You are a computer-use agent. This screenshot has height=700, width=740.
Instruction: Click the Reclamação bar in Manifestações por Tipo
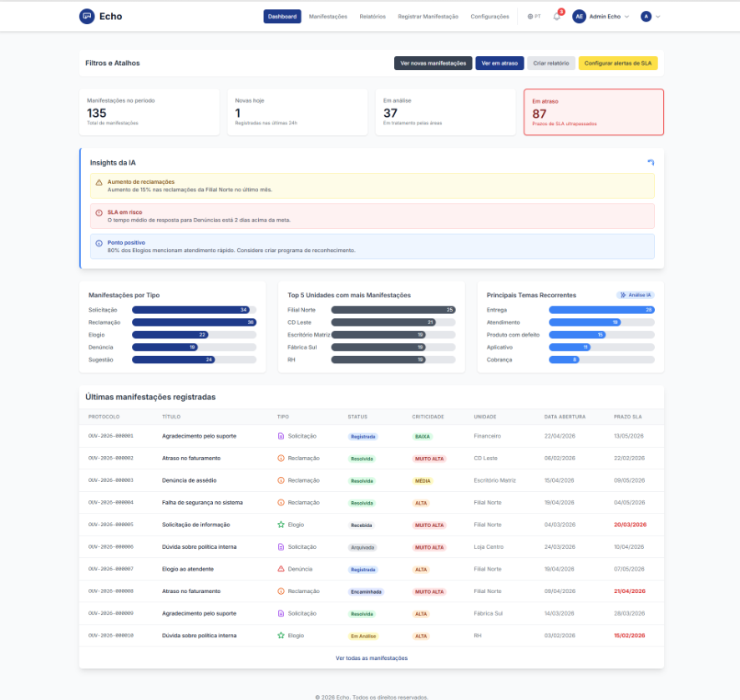pos(194,322)
